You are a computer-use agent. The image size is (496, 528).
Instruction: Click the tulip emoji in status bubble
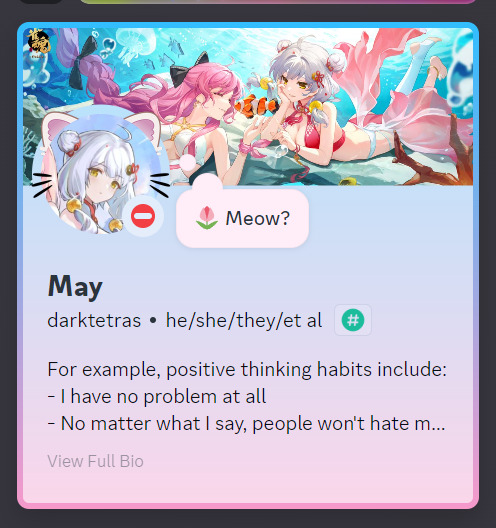coord(207,218)
